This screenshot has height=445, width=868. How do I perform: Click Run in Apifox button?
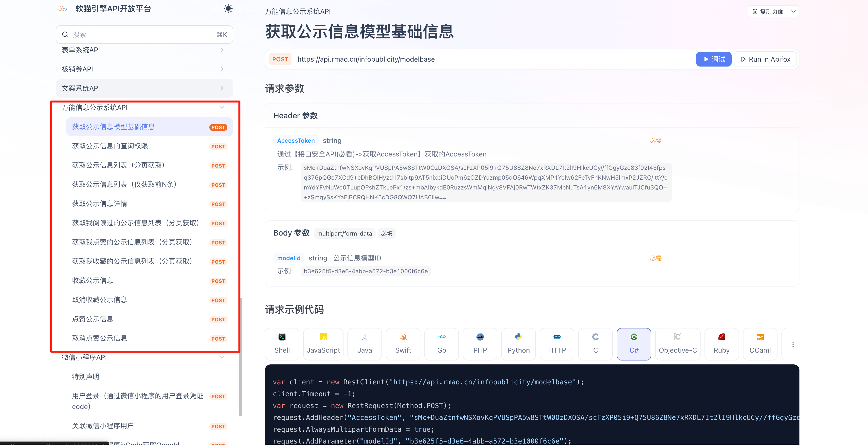coord(765,59)
